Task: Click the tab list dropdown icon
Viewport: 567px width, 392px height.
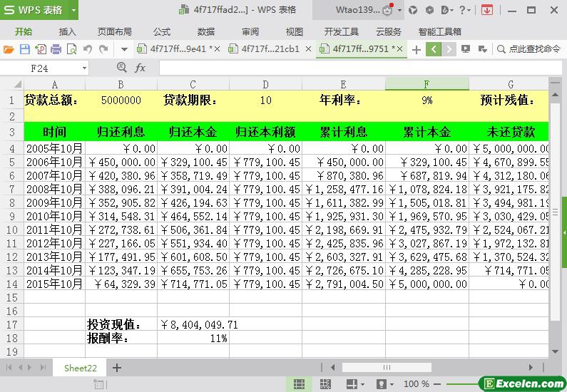Action: click(482, 49)
